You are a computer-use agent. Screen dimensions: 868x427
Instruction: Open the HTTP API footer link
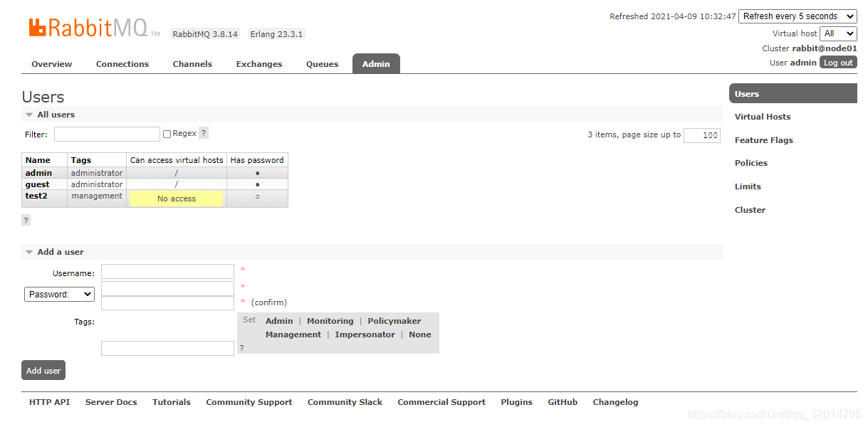pyautogui.click(x=50, y=402)
